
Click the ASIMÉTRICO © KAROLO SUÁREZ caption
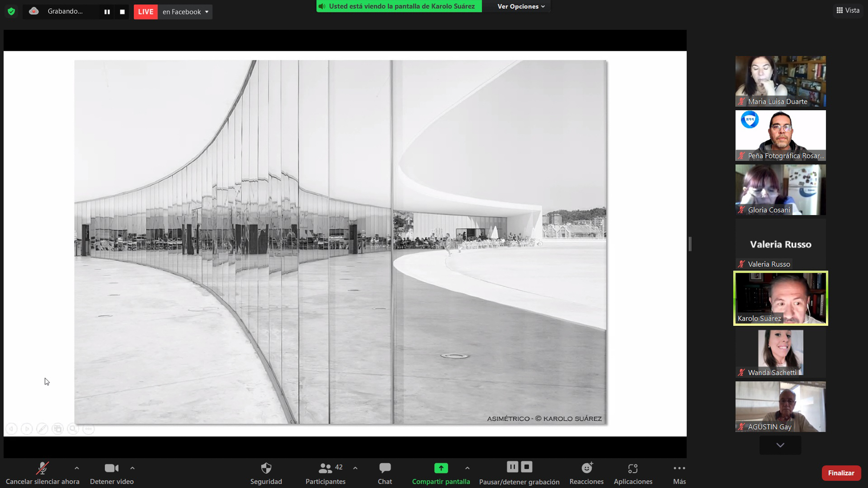pos(544,419)
